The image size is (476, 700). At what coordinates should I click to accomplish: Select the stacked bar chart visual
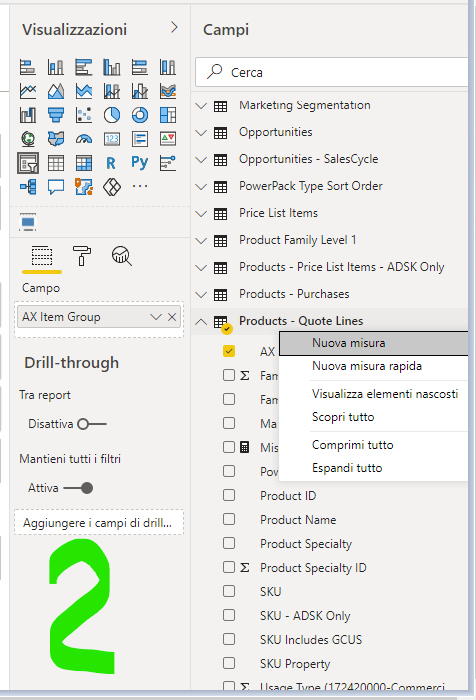coord(28,67)
